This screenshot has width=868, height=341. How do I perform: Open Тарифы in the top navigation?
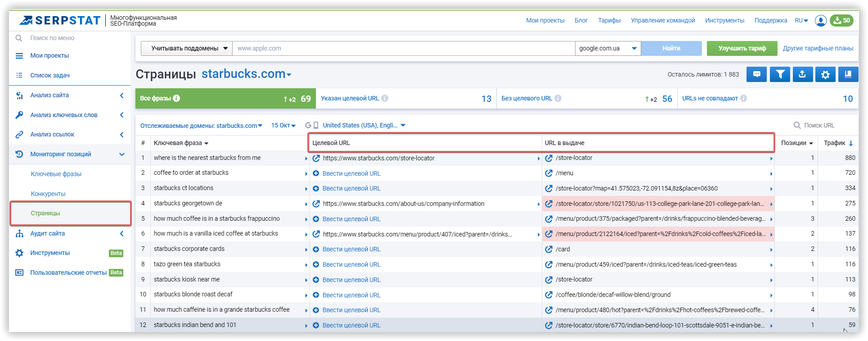click(609, 20)
